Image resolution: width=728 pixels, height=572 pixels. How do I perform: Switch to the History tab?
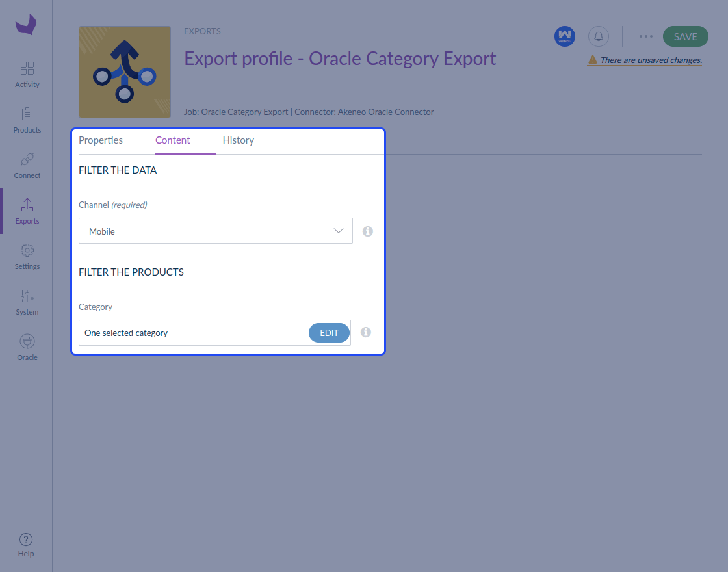pyautogui.click(x=238, y=140)
